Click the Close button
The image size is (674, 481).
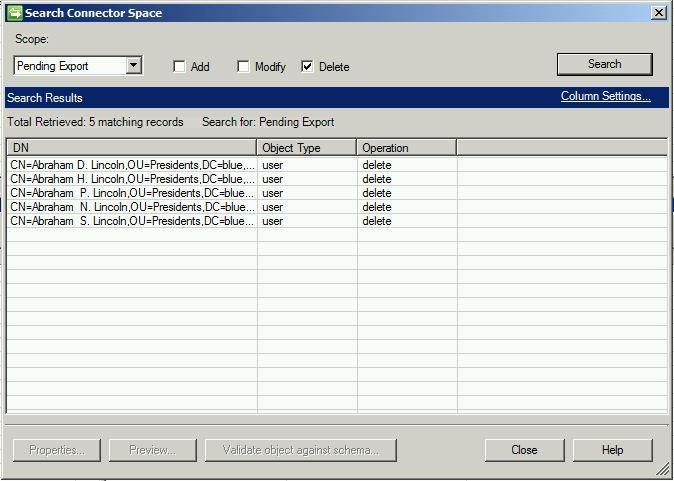pyautogui.click(x=524, y=450)
